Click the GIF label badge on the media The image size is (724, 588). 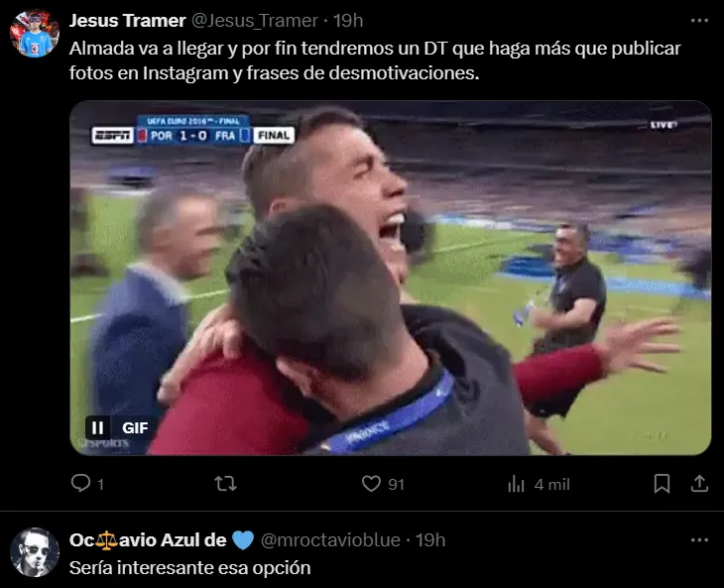click(x=135, y=427)
